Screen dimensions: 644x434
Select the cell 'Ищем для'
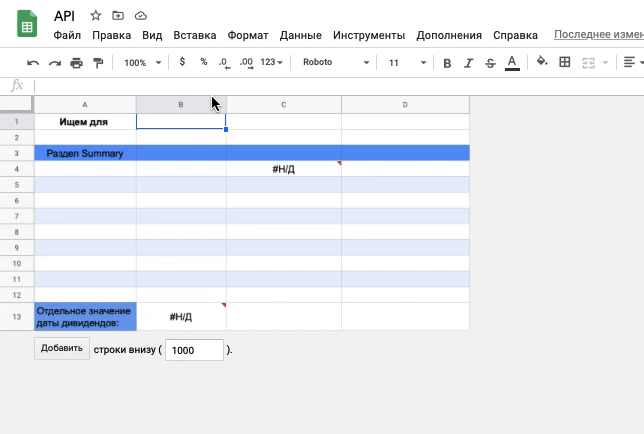[x=85, y=122]
